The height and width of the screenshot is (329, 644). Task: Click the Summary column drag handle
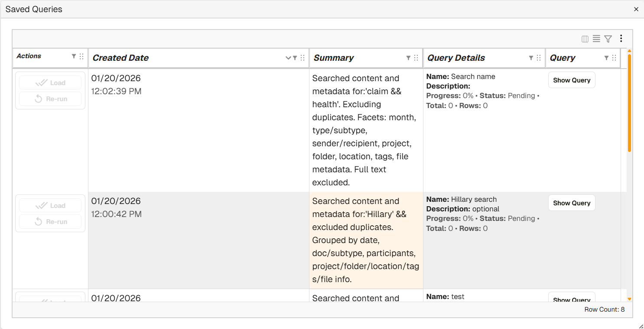click(x=416, y=58)
